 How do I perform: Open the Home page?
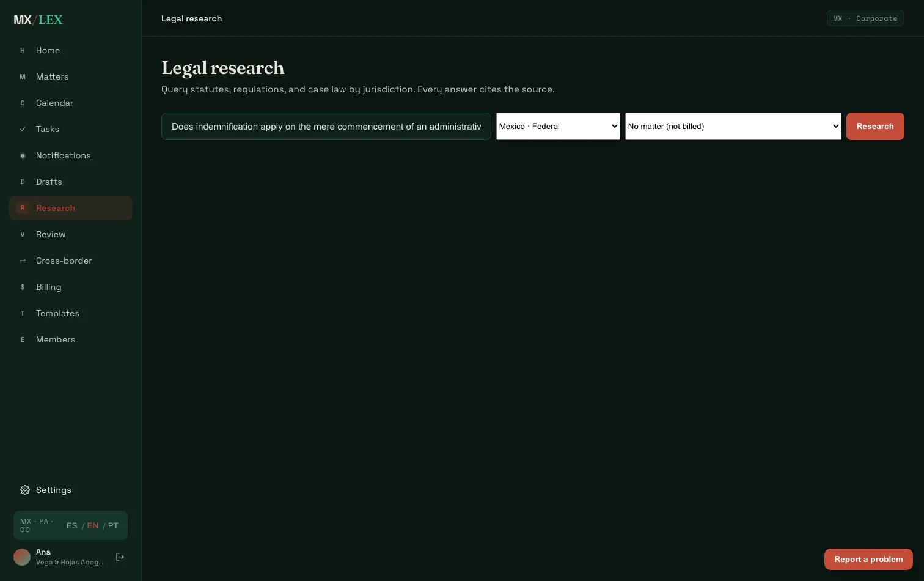(70, 50)
